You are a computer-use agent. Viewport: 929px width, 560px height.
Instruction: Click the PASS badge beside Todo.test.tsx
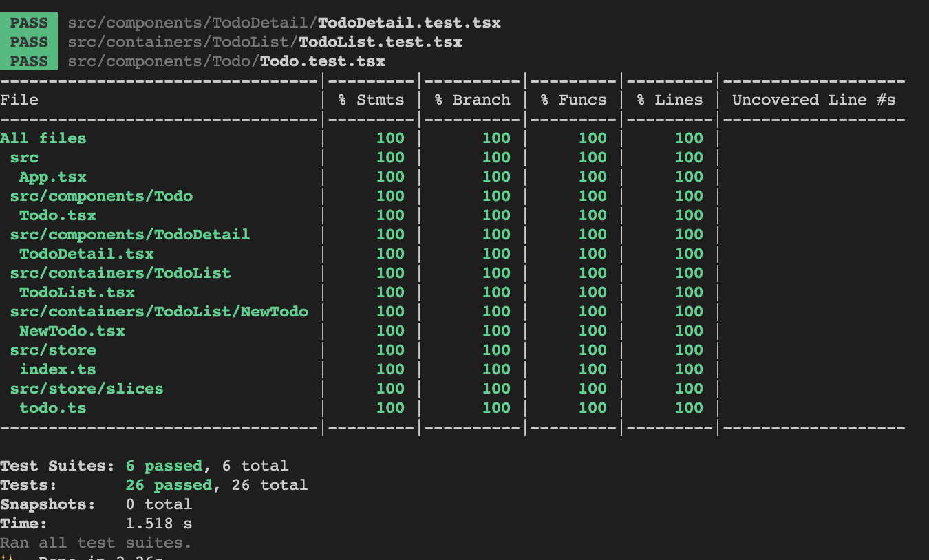pos(29,61)
